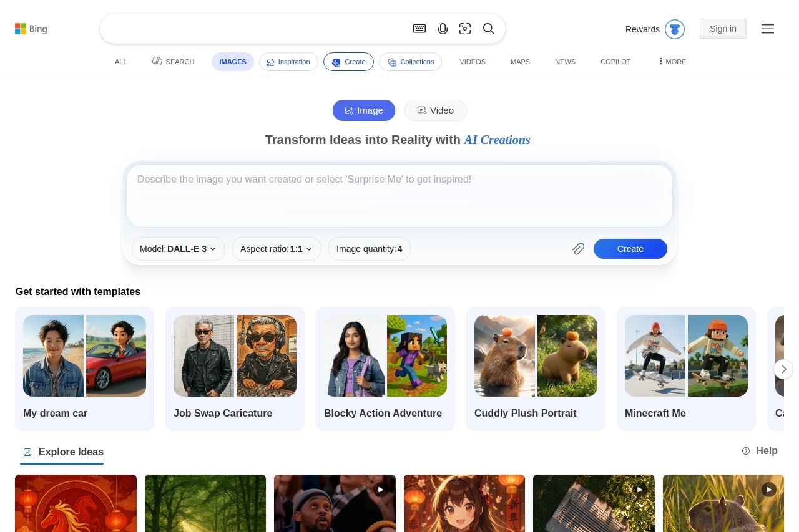The width and height of the screenshot is (799, 532).
Task: Click the Create button
Action: 630,249
